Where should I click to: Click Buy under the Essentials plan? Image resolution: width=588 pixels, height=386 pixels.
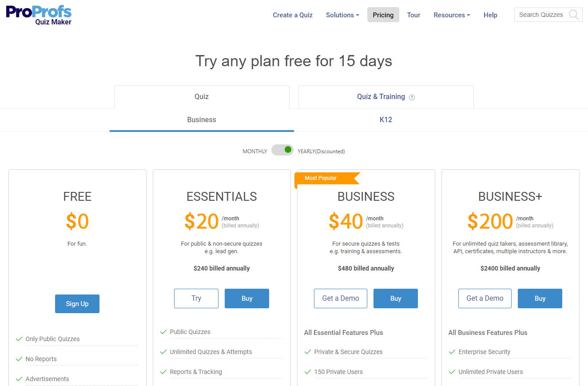247,298
